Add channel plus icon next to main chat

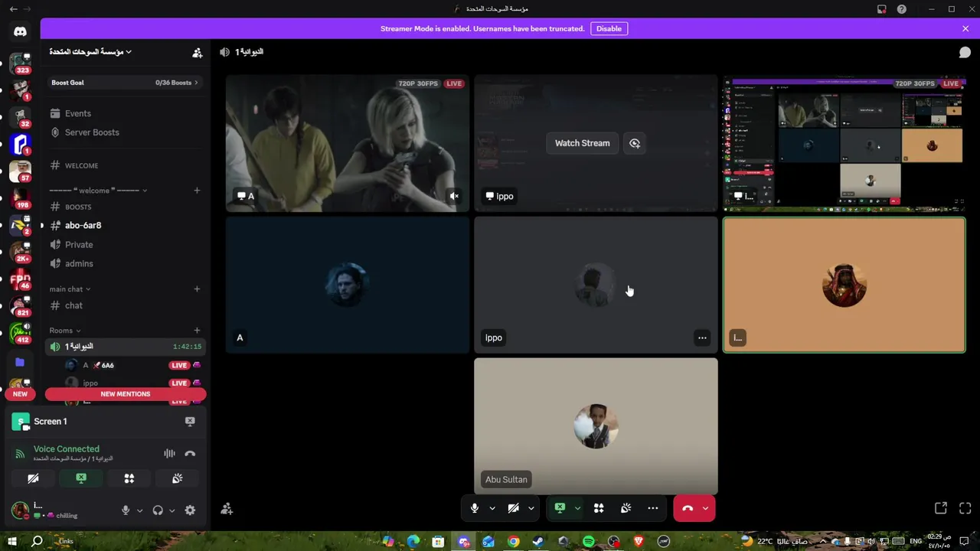197,289
